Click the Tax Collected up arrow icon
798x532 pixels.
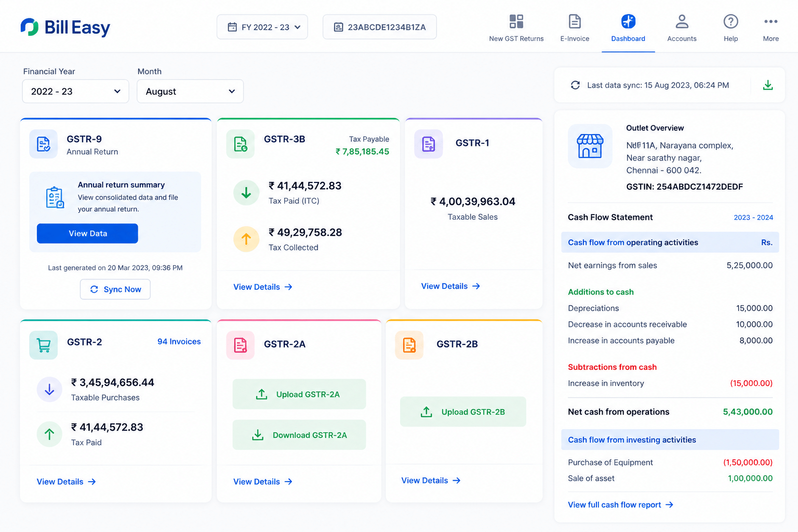[x=246, y=239]
